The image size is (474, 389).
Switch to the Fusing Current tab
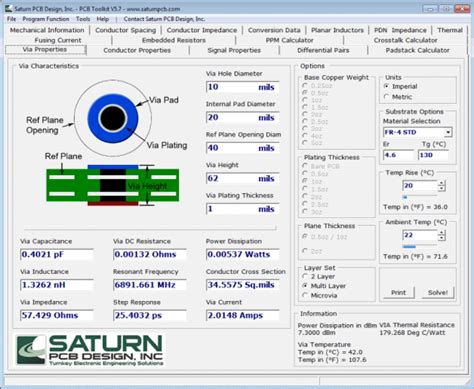pyautogui.click(x=58, y=40)
